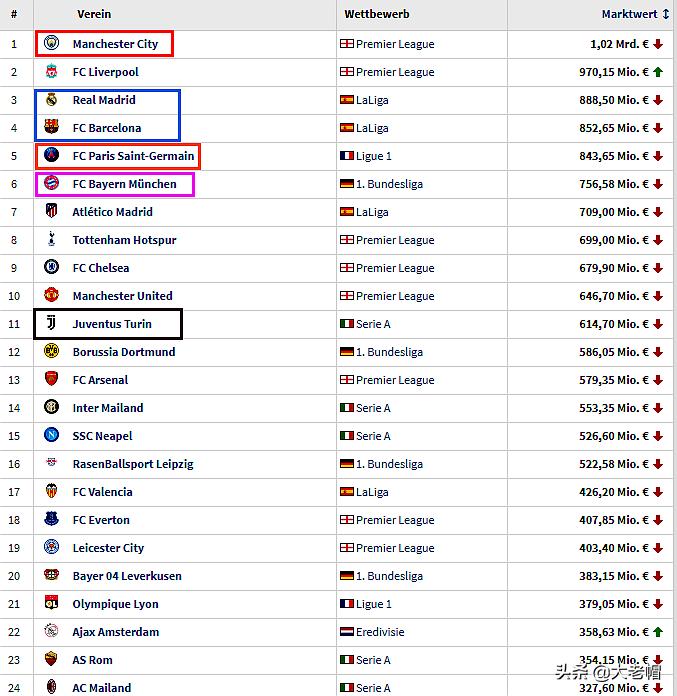Click the Juventus Turin club logo

pos(52,324)
